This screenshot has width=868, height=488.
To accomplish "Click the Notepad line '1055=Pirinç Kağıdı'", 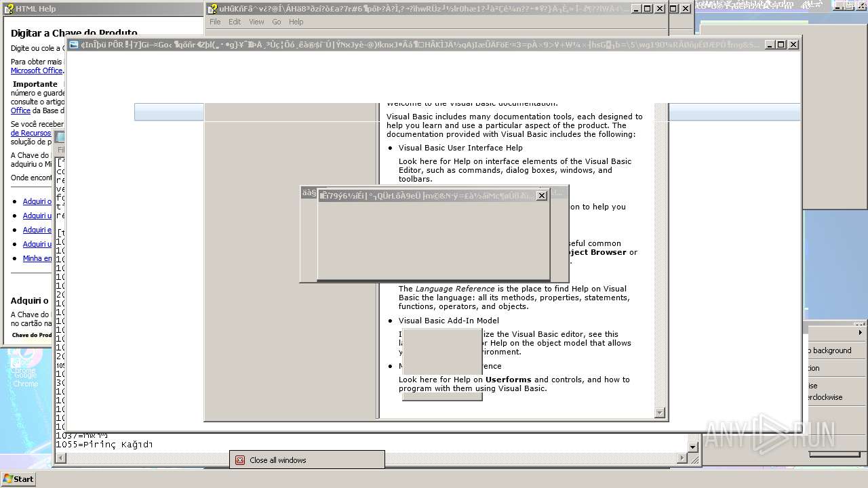I will (x=104, y=445).
